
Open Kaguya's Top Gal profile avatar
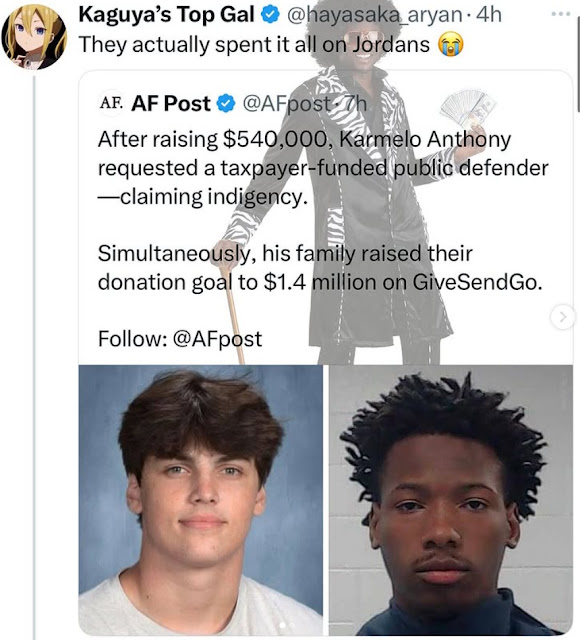34,37
